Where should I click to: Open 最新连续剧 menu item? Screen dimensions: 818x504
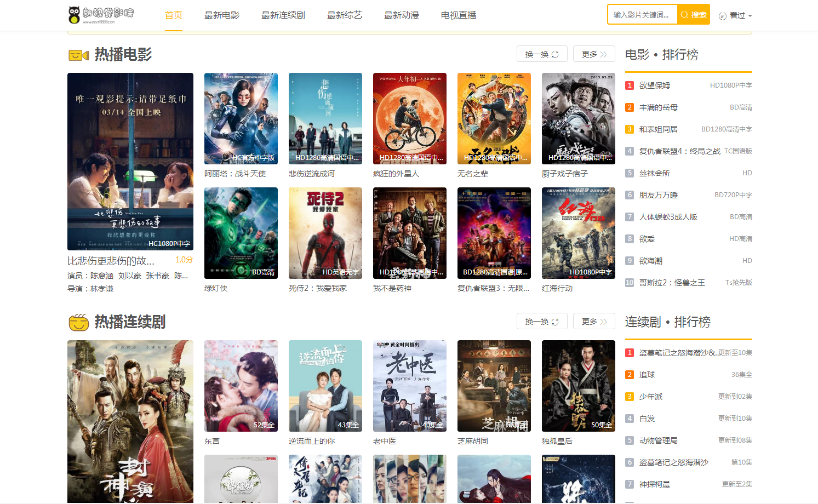pyautogui.click(x=283, y=15)
